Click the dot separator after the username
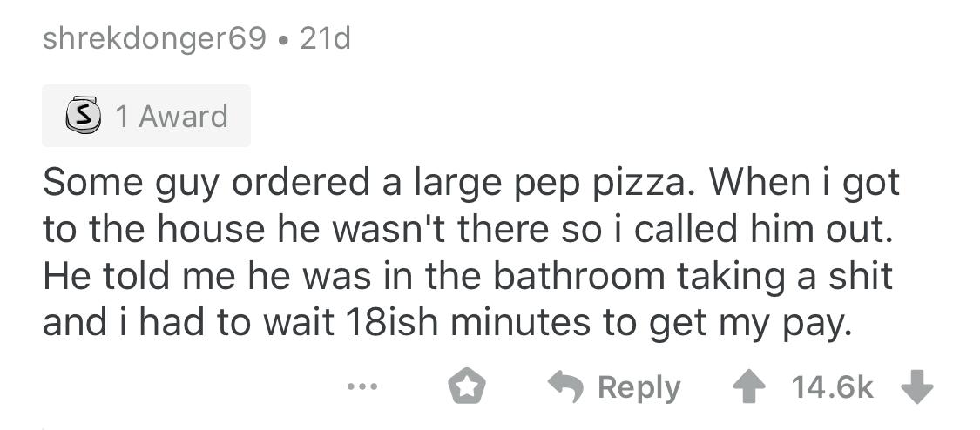The image size is (980, 430). click(283, 41)
